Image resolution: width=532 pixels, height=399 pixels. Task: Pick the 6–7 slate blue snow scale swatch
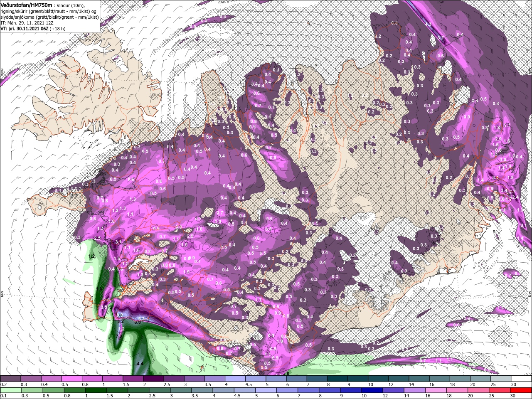click(296, 379)
